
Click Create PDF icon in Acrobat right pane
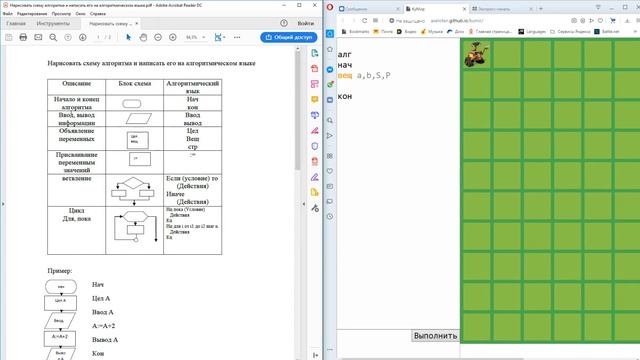point(315,69)
